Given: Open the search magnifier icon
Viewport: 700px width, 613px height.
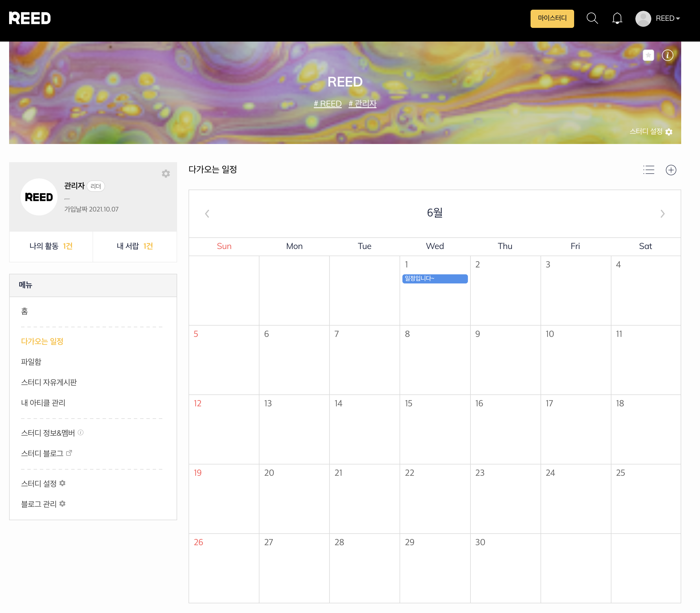Looking at the screenshot, I should 592,18.
